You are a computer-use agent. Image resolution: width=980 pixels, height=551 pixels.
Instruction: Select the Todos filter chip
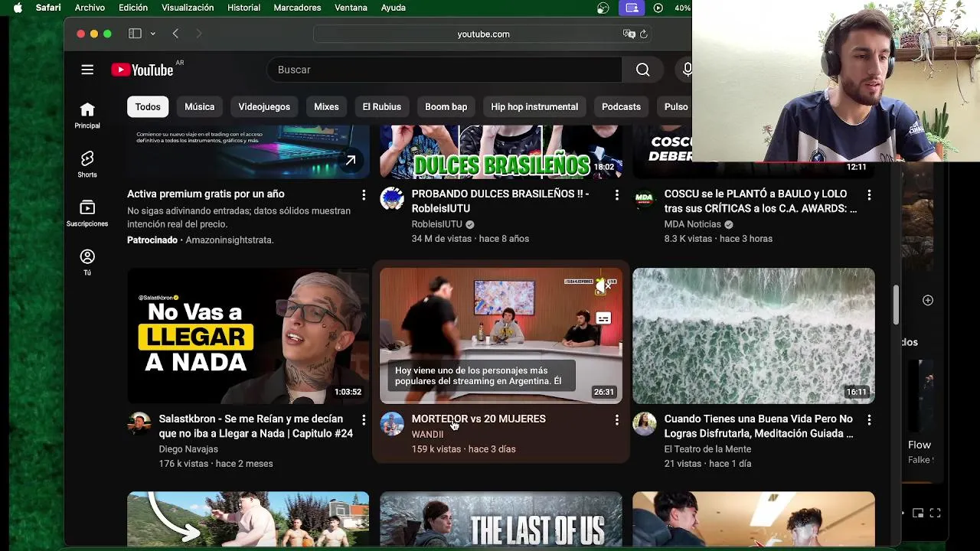coord(148,107)
